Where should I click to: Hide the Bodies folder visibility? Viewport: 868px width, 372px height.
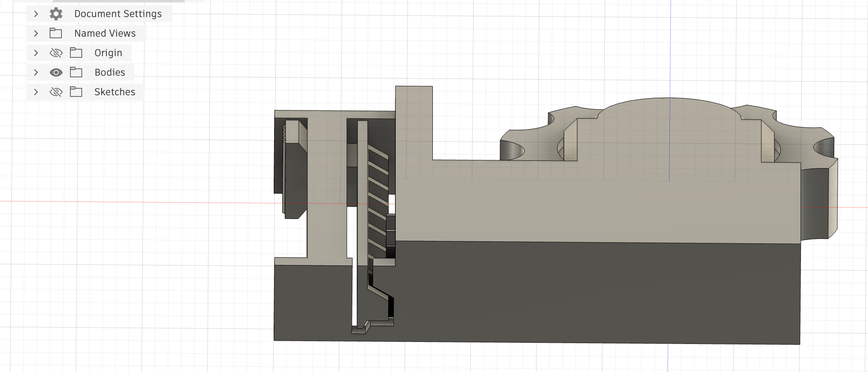point(56,72)
